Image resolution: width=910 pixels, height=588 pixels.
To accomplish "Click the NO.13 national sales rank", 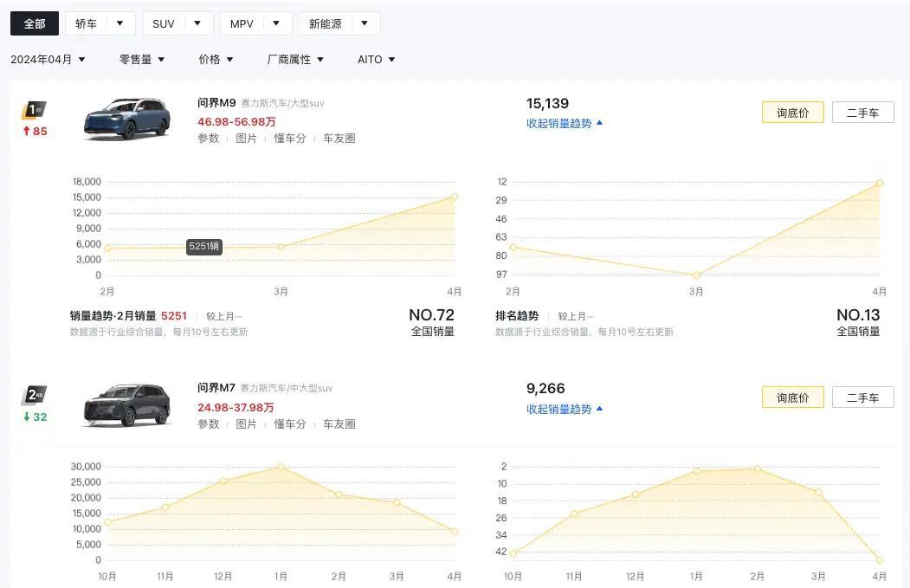I will (x=858, y=314).
